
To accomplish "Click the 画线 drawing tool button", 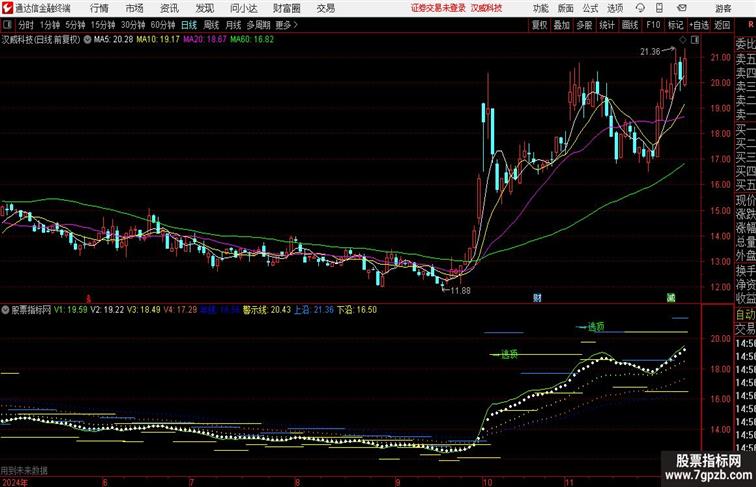I will click(x=630, y=25).
